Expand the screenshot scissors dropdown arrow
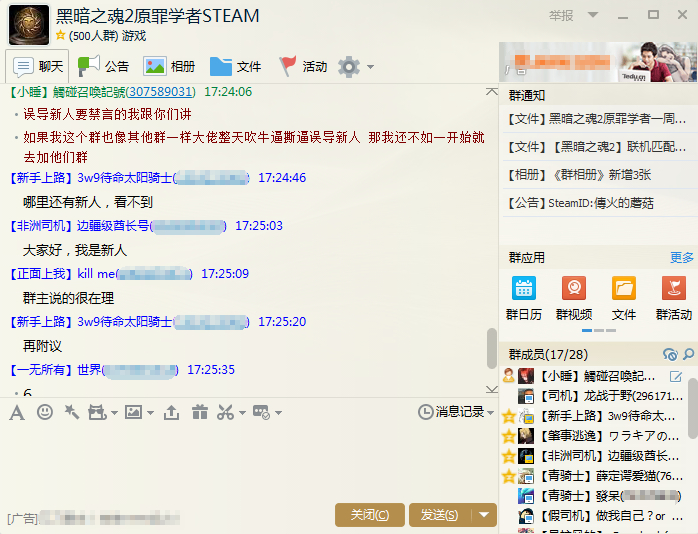 click(x=242, y=413)
